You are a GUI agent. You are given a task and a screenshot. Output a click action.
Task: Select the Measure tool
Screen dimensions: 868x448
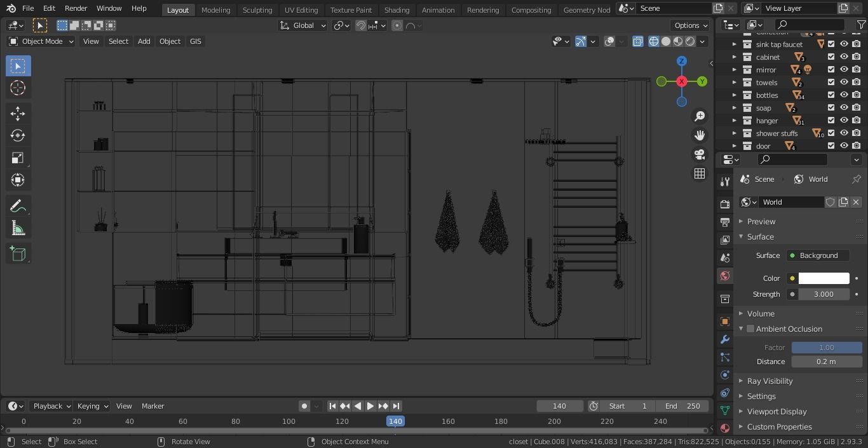pyautogui.click(x=18, y=228)
